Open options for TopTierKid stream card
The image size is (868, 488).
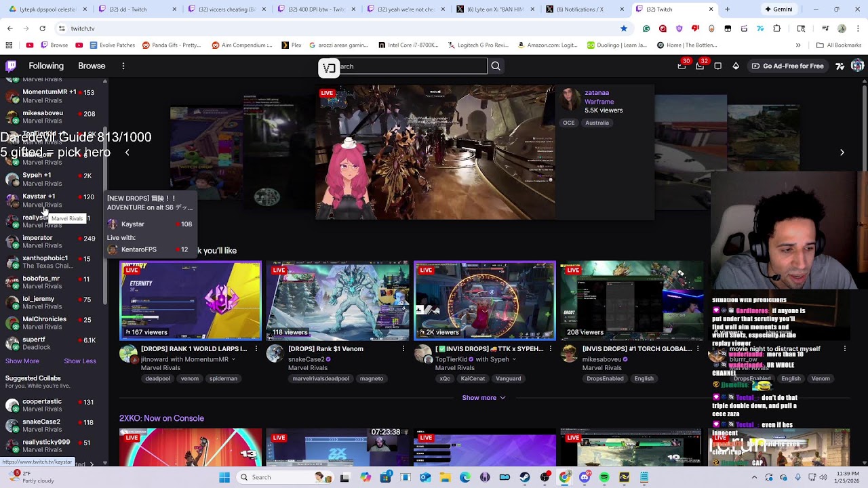pyautogui.click(x=551, y=348)
